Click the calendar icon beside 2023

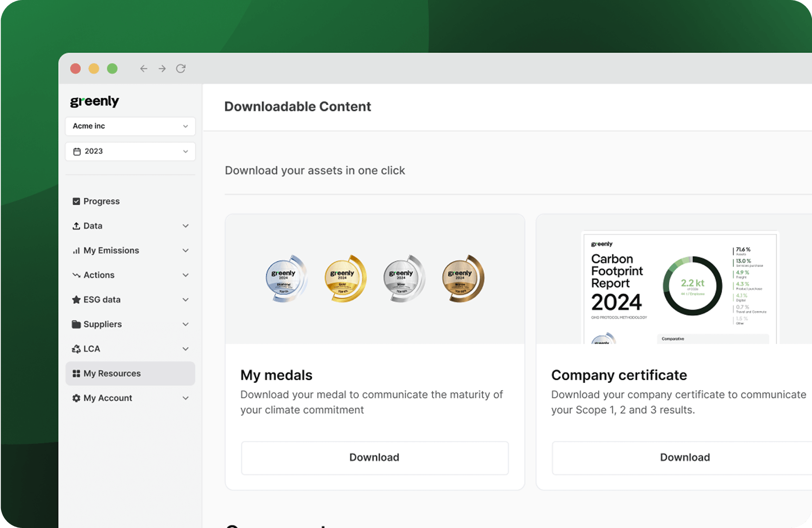point(77,151)
